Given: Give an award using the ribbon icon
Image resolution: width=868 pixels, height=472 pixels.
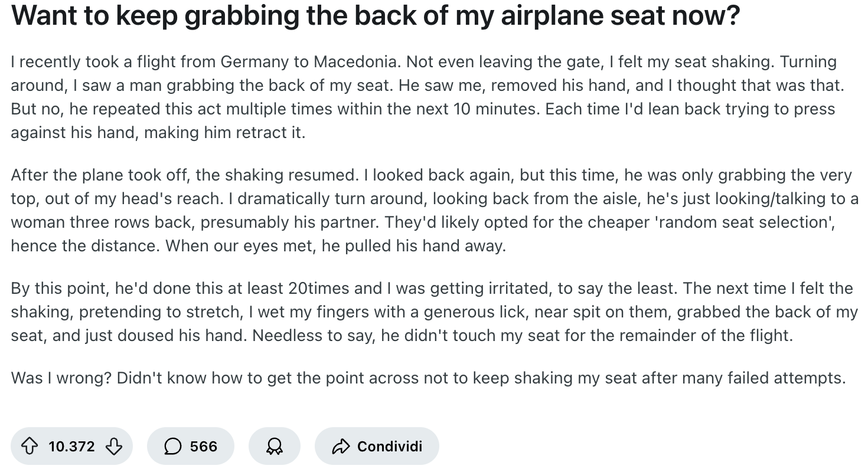Looking at the screenshot, I should pos(275,446).
